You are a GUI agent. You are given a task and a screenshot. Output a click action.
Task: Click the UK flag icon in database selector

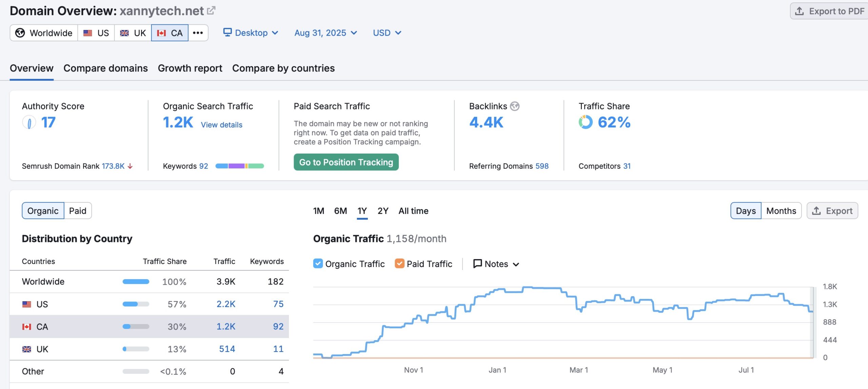pos(124,33)
